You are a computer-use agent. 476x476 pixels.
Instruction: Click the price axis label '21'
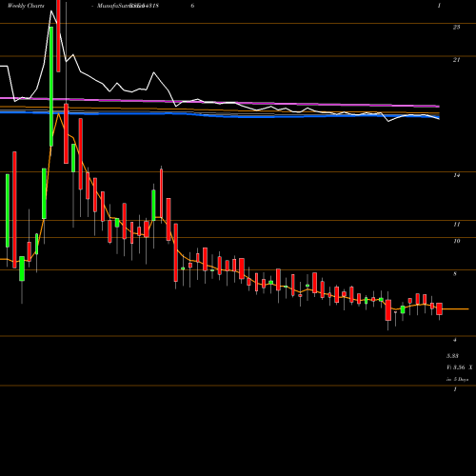pos(456,60)
